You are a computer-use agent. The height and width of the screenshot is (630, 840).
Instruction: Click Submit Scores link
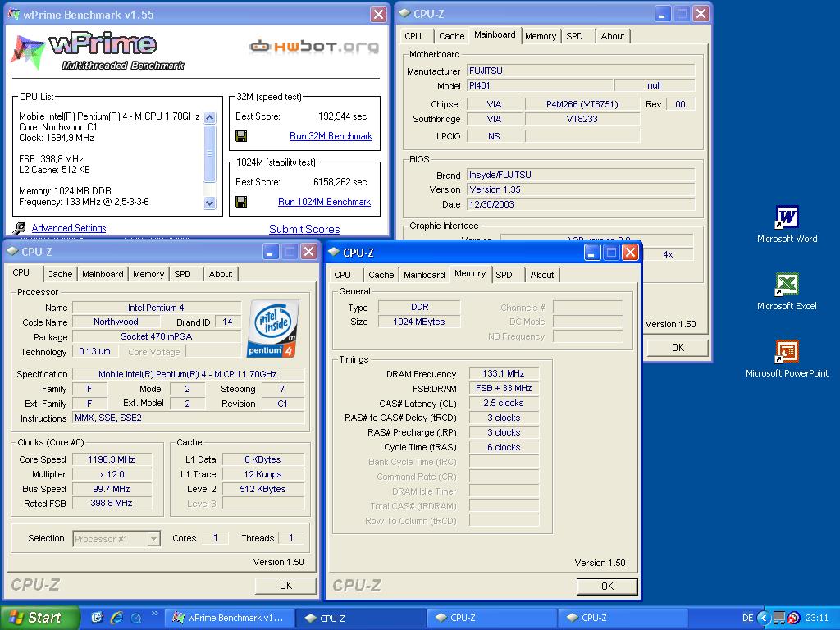coord(304,230)
